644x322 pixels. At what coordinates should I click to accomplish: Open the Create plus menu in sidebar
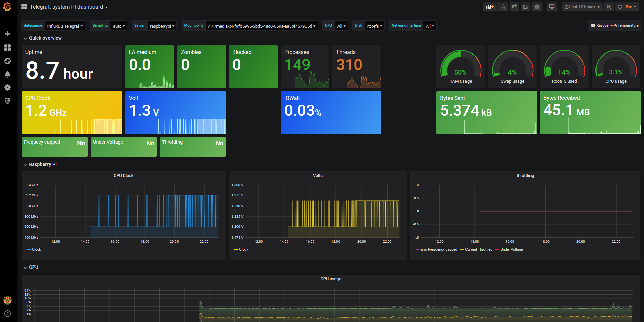tap(7, 34)
